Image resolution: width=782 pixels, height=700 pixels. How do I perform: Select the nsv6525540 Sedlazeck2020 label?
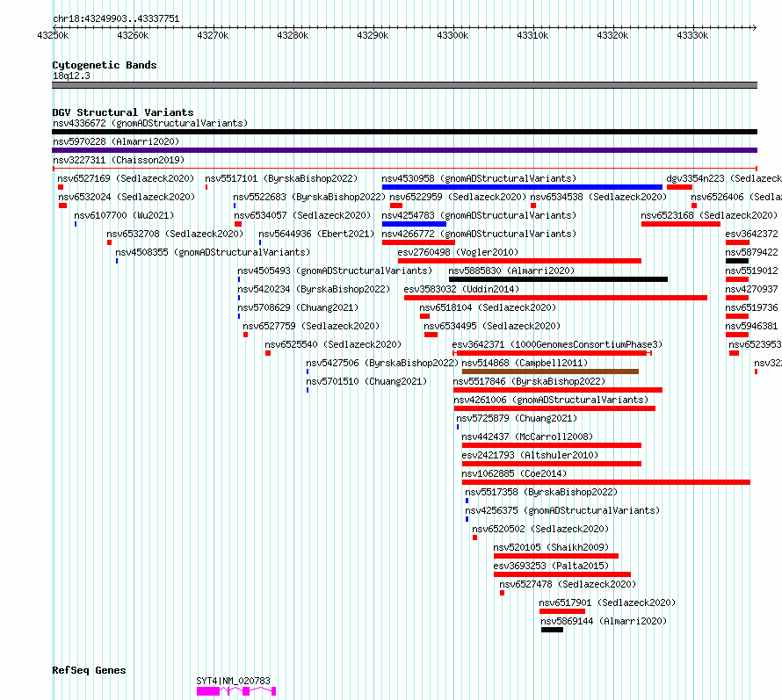point(333,344)
